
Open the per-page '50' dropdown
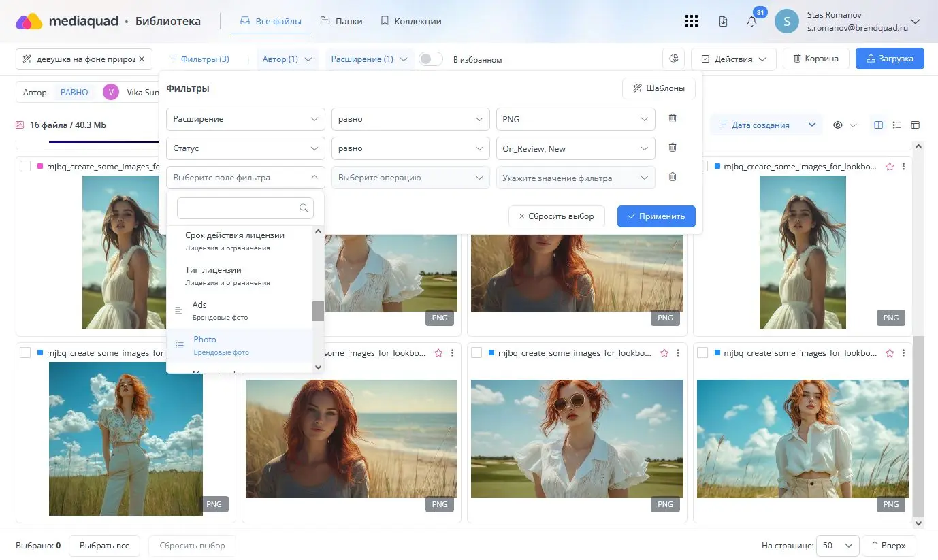pyautogui.click(x=837, y=545)
